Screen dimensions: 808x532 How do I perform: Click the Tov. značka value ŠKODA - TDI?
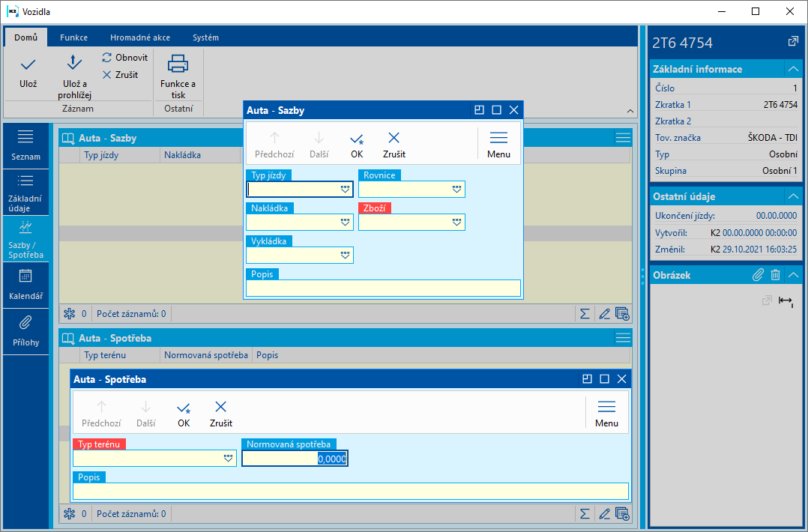(x=773, y=138)
